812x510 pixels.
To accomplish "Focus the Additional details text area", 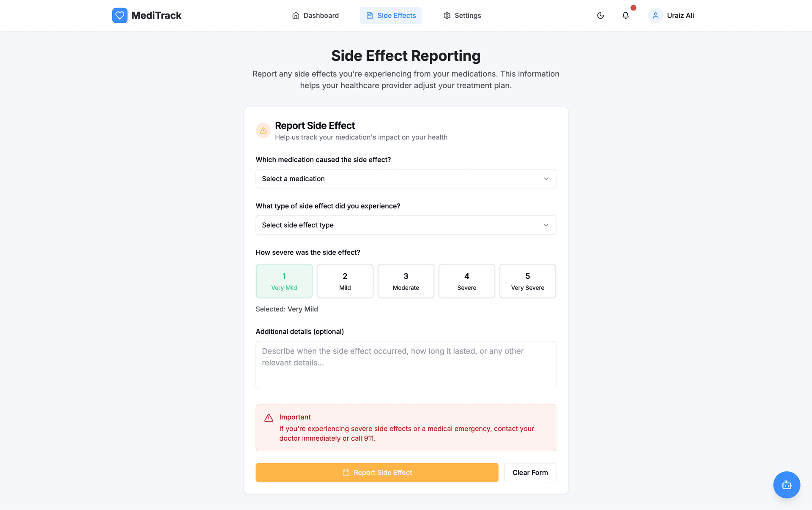I will click(x=406, y=365).
